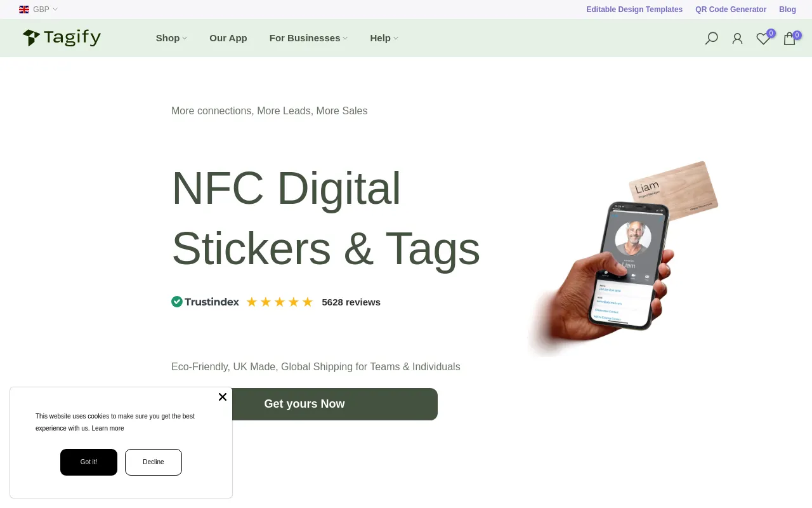This screenshot has height=508, width=812.
Task: Click the Trustindex checkmark badge
Action: [177, 301]
